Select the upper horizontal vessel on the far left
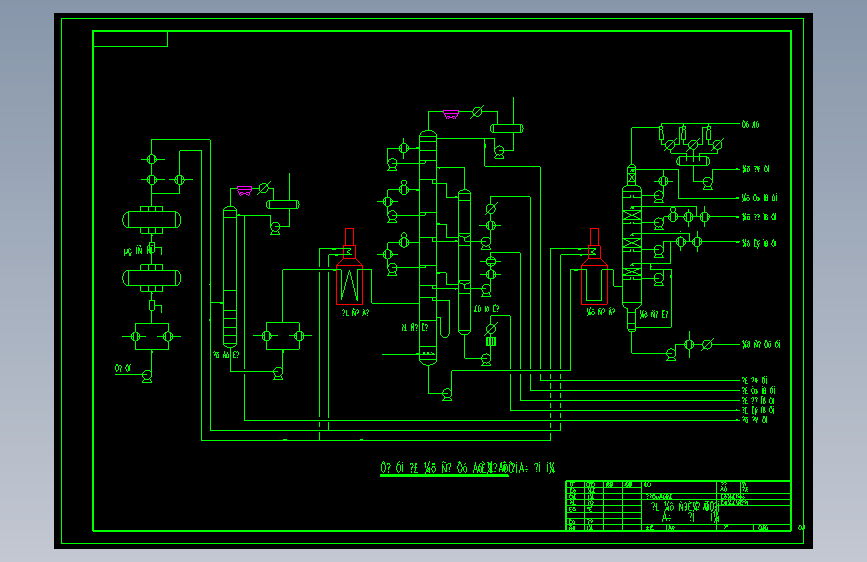The height and width of the screenshot is (562, 867). (x=152, y=220)
